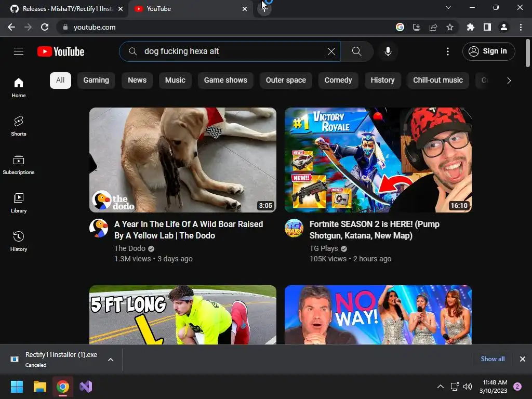This screenshot has width=532, height=399.
Task: Open Subscriptions in sidebar
Action: 19,164
